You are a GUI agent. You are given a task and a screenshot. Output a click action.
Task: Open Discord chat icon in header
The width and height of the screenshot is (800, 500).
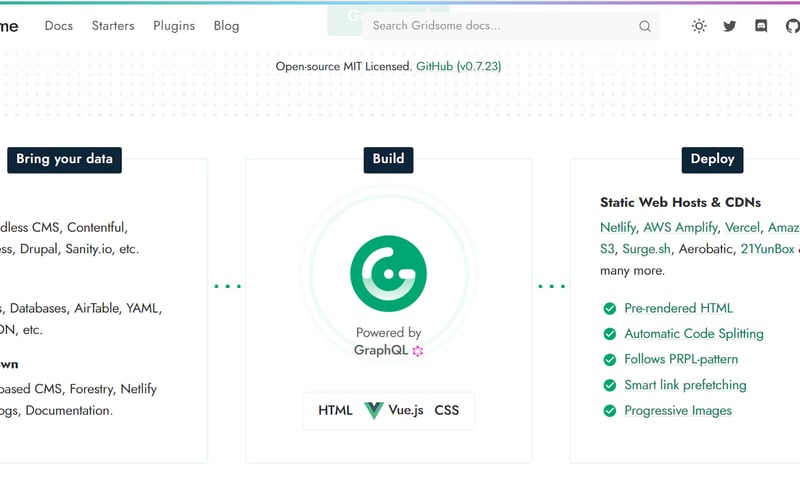click(x=761, y=26)
